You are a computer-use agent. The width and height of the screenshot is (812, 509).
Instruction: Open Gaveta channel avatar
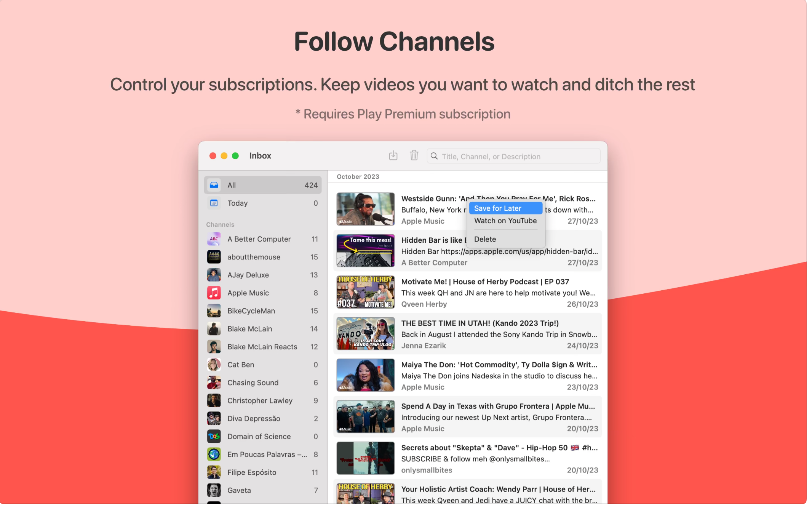coord(214,490)
